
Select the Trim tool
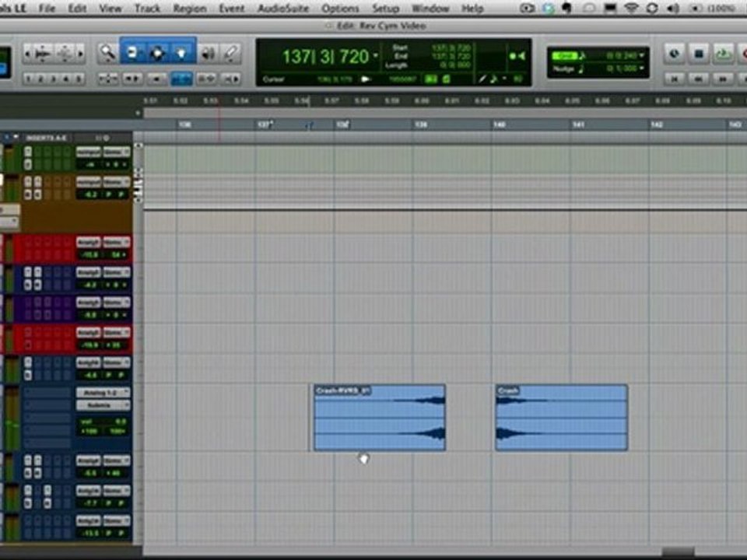tap(132, 52)
